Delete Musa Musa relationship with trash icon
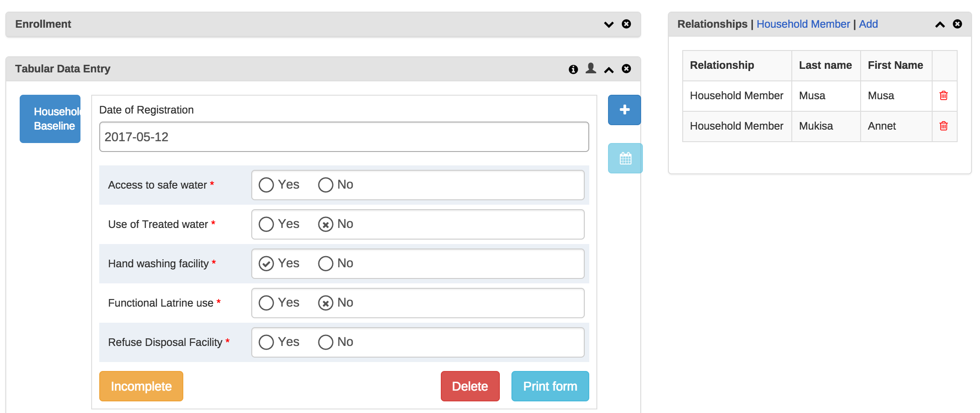Image resolution: width=980 pixels, height=413 pixels. 943,96
